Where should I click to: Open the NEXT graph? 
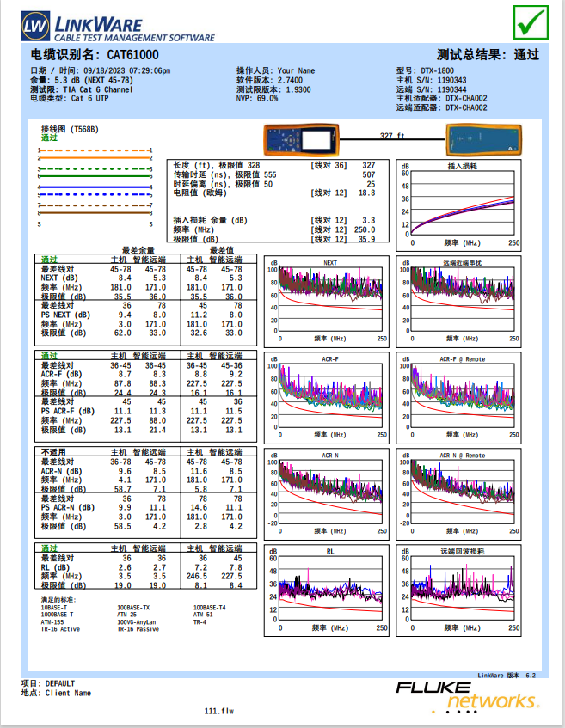pyautogui.click(x=327, y=302)
